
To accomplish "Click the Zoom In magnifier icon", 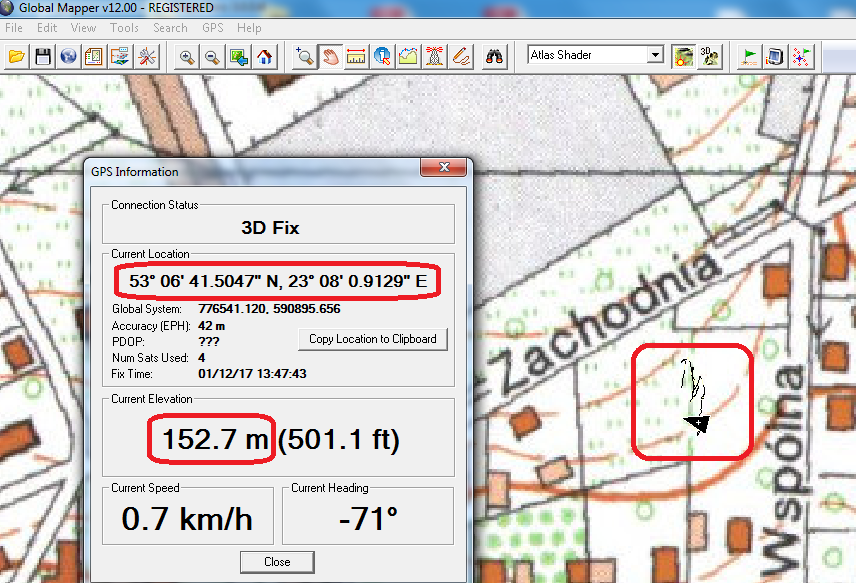I will 187,56.
